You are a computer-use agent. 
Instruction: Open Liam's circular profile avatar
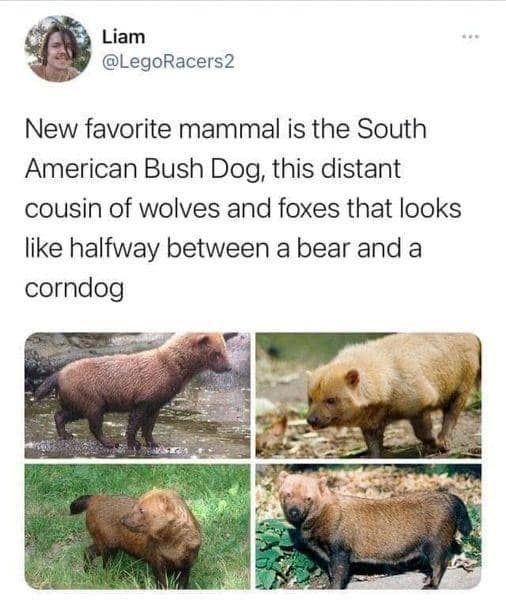(58, 49)
